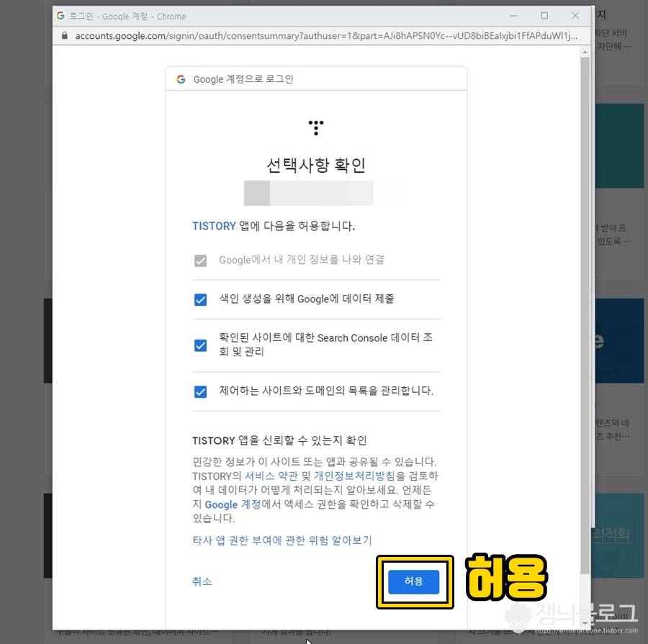Click the blue 허용 allow button
The image size is (648, 644).
point(414,581)
